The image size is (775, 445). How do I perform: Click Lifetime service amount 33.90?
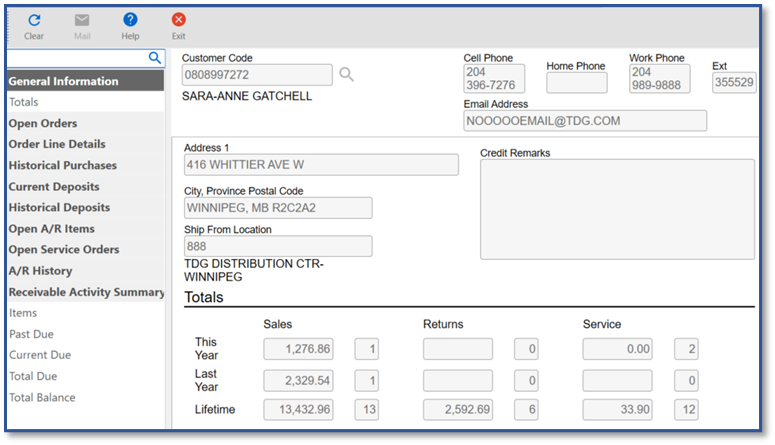(x=617, y=409)
